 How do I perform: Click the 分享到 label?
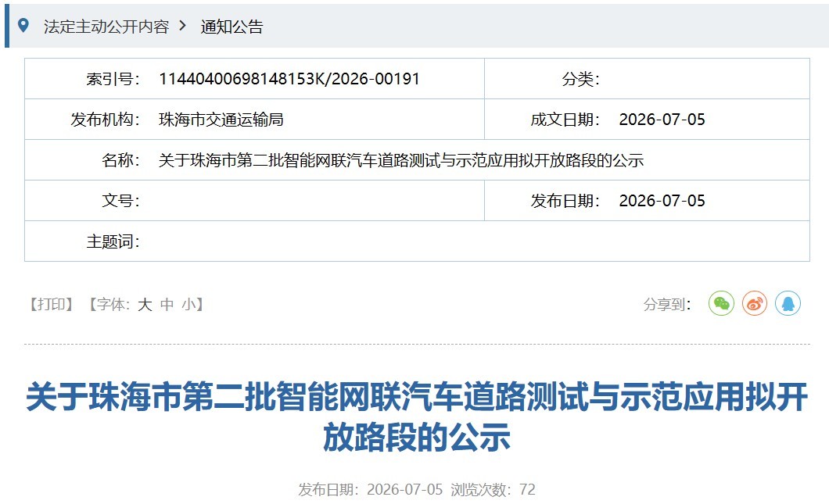[666, 304]
